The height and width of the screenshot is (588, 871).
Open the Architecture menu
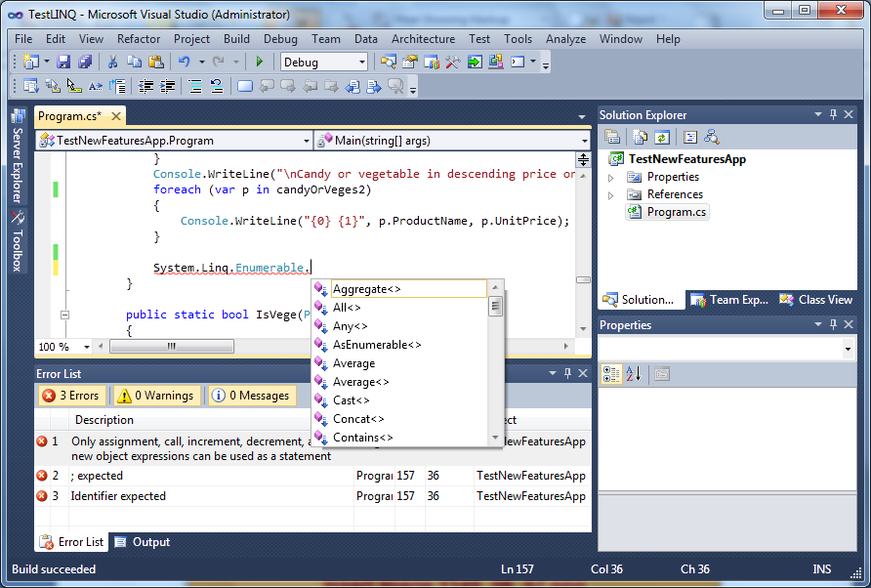tap(423, 39)
